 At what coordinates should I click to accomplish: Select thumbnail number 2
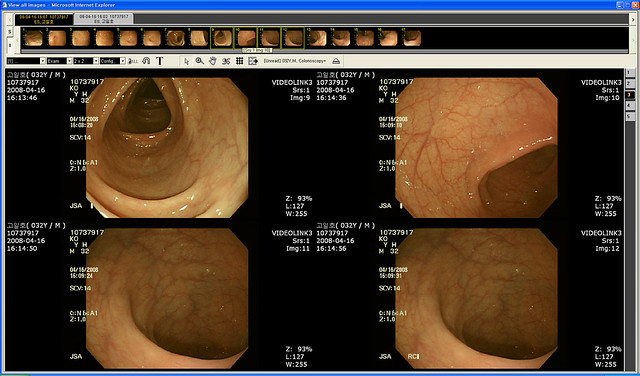click(x=57, y=38)
